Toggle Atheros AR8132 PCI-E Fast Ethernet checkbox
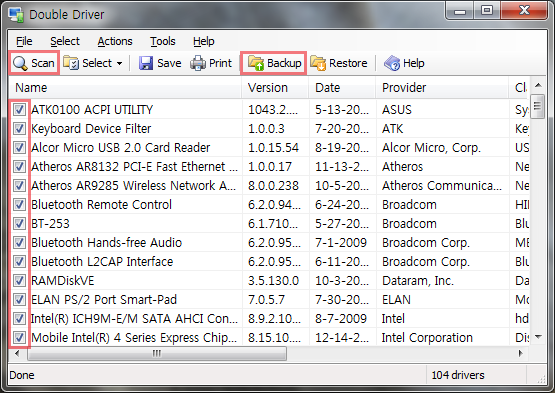 (19, 166)
